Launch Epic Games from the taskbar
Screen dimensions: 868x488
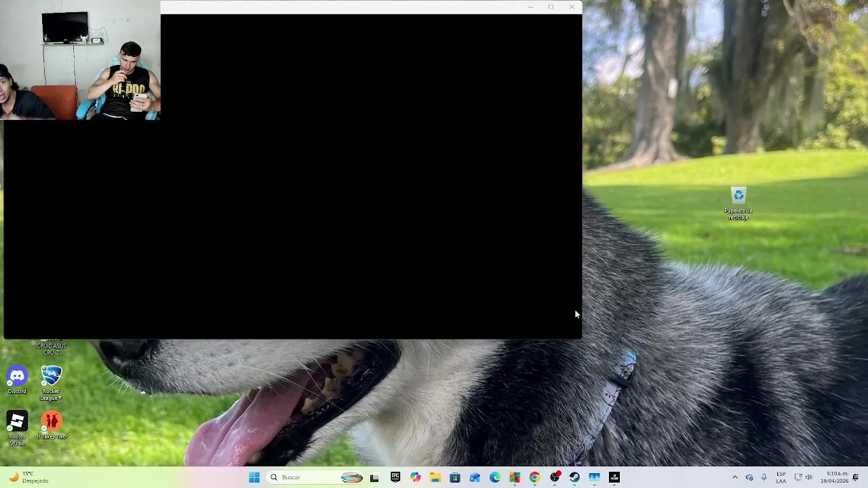point(395,477)
